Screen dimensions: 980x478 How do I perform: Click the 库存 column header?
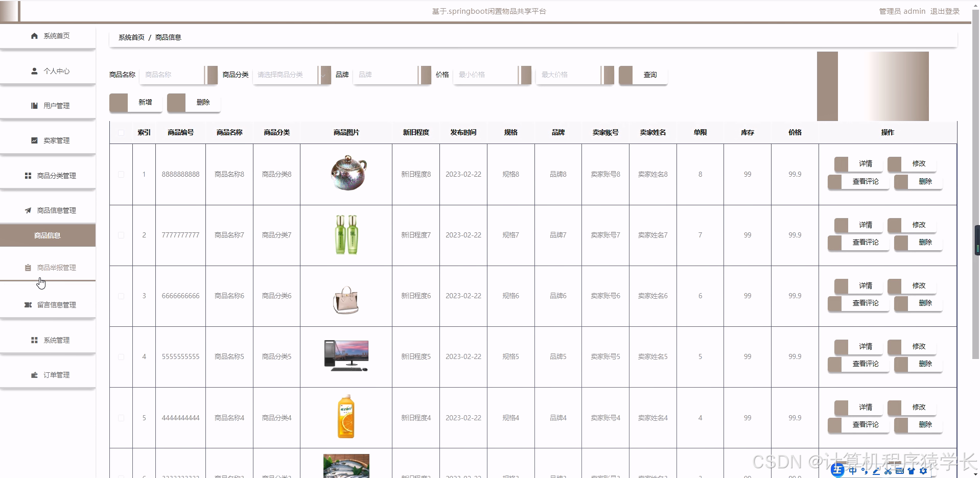point(748,132)
